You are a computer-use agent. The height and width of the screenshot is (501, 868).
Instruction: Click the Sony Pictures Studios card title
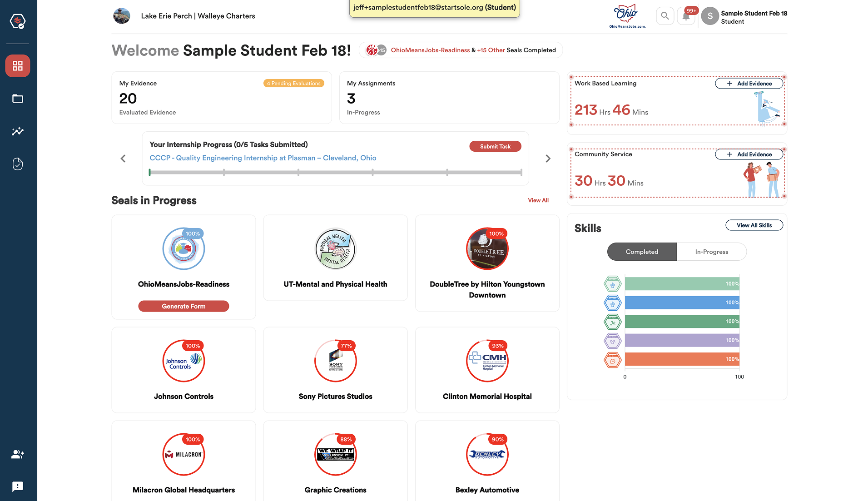pos(335,397)
